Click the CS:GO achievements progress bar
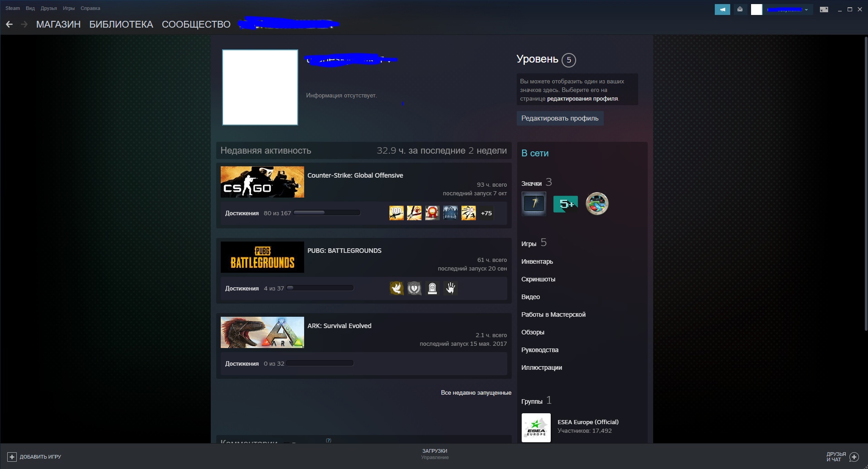The image size is (868, 469). (327, 213)
